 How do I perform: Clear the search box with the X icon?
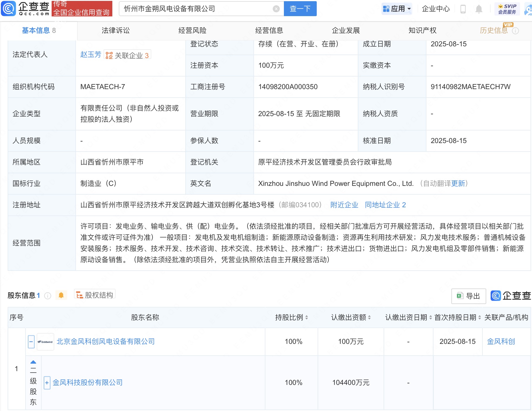[x=276, y=9]
